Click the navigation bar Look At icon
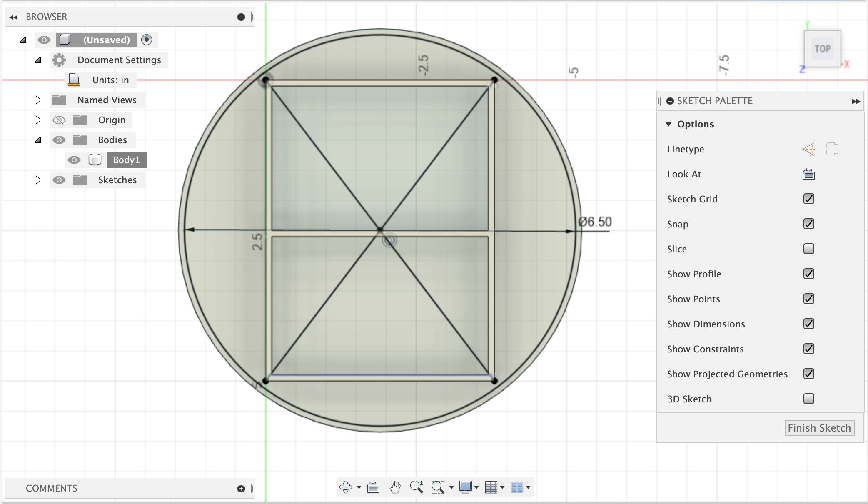Image resolution: width=868 pixels, height=504 pixels. 373,487
